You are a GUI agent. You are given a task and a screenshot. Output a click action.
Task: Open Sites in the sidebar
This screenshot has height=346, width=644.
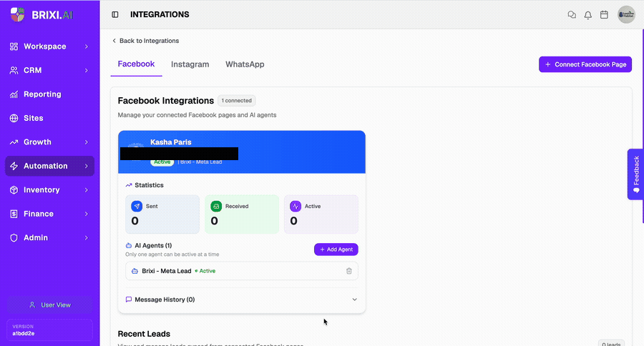click(x=49, y=118)
